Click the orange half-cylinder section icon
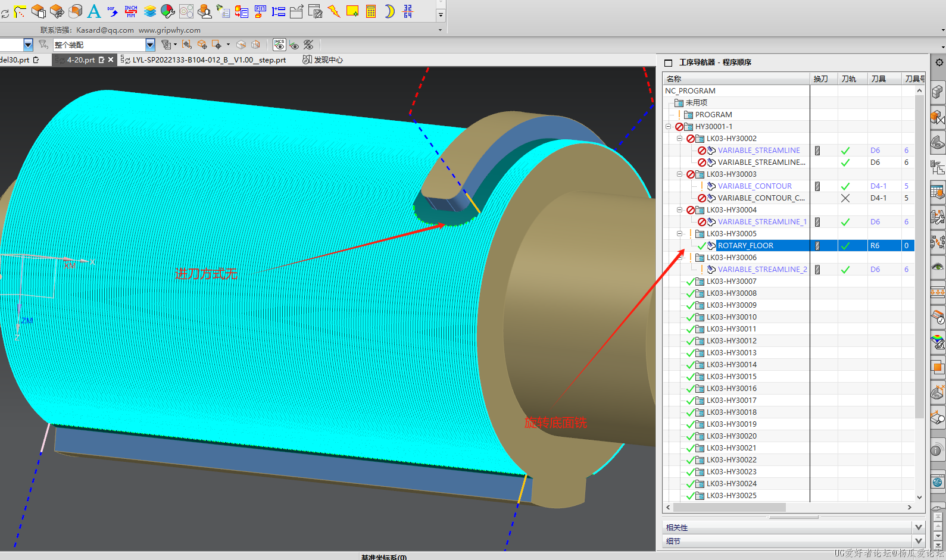Viewport: 946px width, 560px height. click(x=76, y=11)
